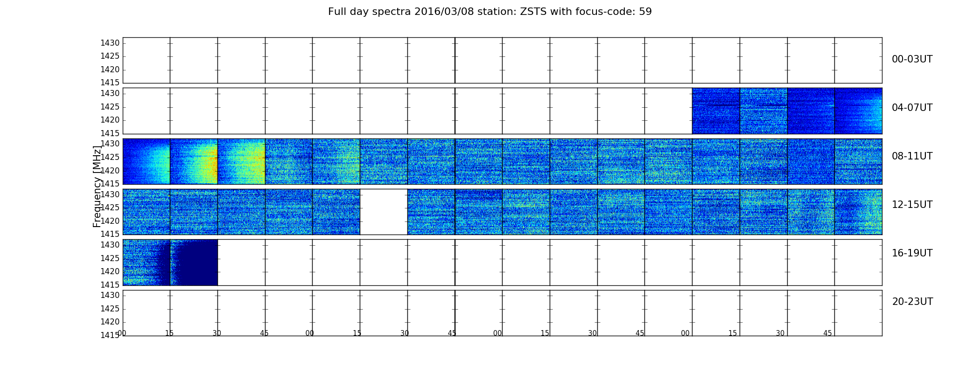This screenshot has height=373, width=980.
Task: Click the 1425 tick of the 04-07UT row
Action: (x=110, y=107)
